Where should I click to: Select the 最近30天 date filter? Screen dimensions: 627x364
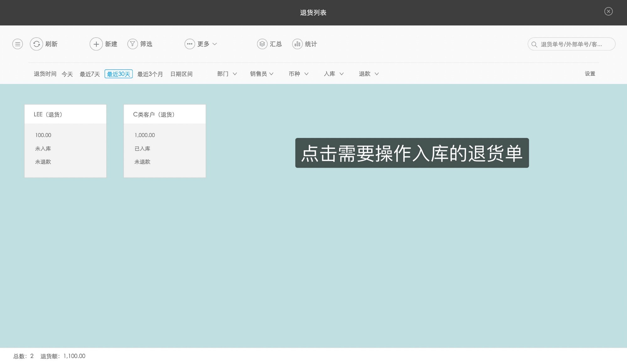coord(118,74)
